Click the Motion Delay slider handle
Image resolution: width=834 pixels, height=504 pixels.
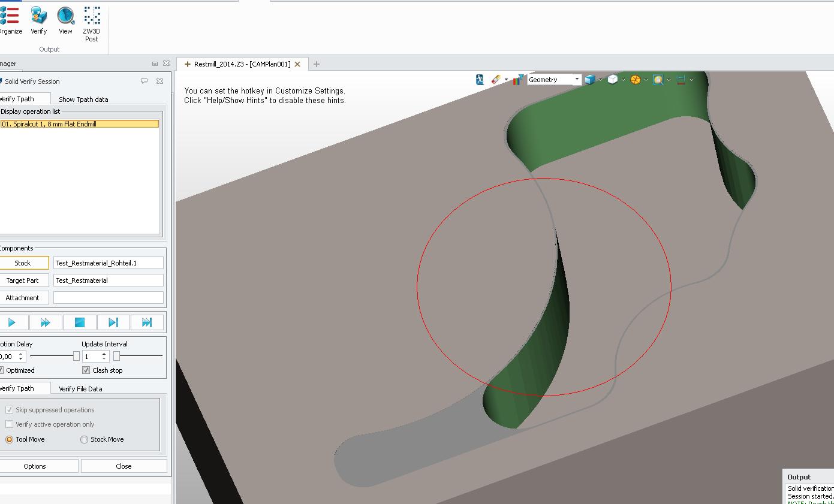[x=76, y=356]
